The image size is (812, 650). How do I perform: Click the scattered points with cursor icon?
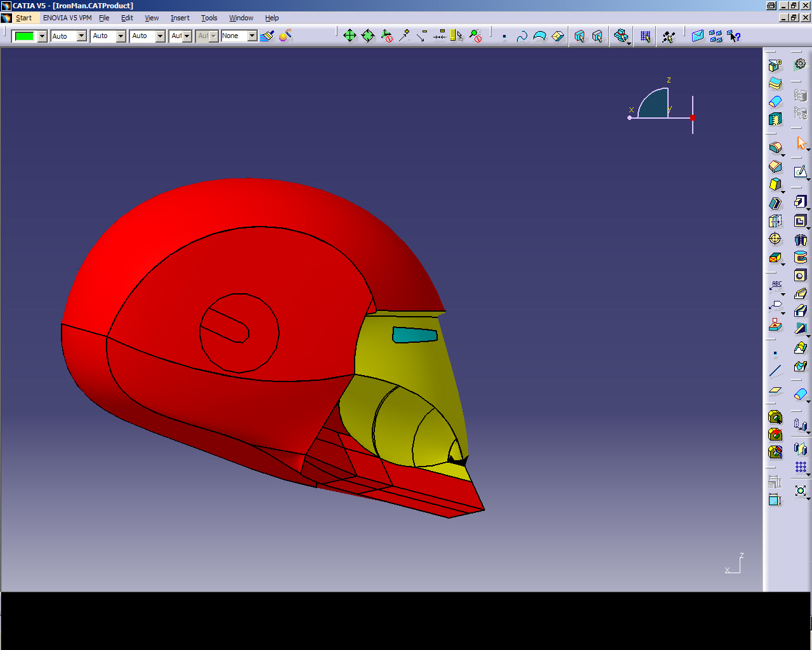point(669,36)
